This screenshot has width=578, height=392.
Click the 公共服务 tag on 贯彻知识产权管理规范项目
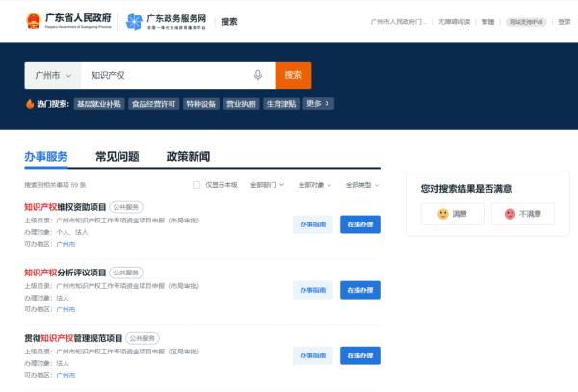pyautogui.click(x=143, y=338)
